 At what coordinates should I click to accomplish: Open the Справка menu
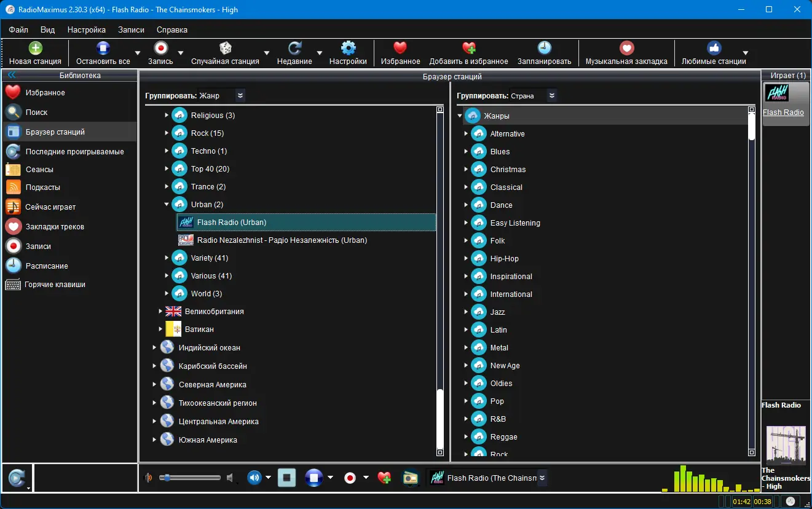click(172, 30)
